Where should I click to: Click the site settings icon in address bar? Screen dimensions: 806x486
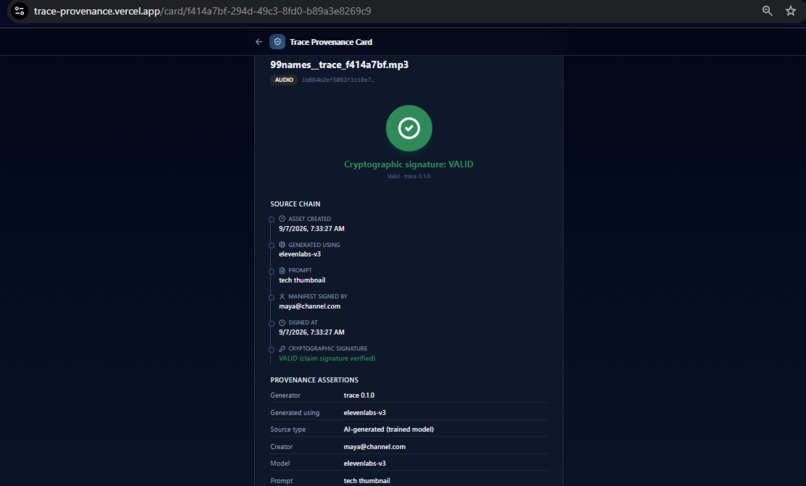[20, 11]
